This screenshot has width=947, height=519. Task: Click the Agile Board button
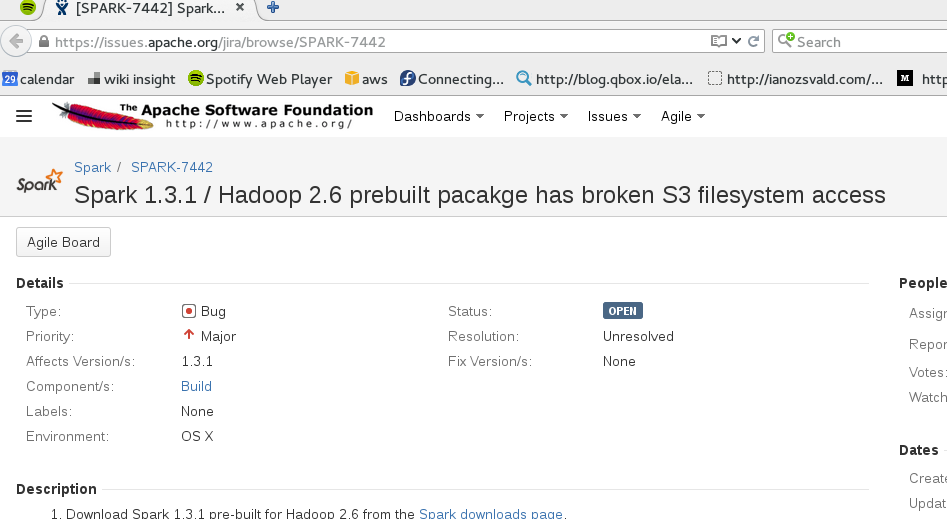pos(63,242)
